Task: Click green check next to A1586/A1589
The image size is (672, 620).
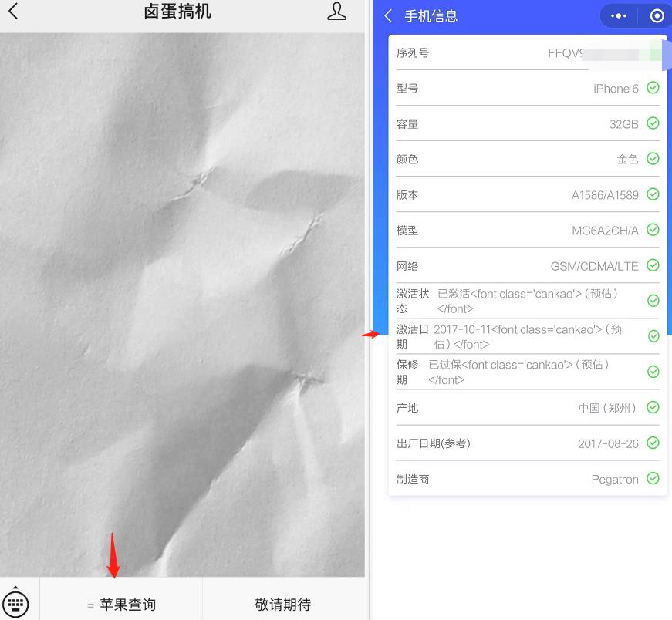Action: (x=653, y=194)
